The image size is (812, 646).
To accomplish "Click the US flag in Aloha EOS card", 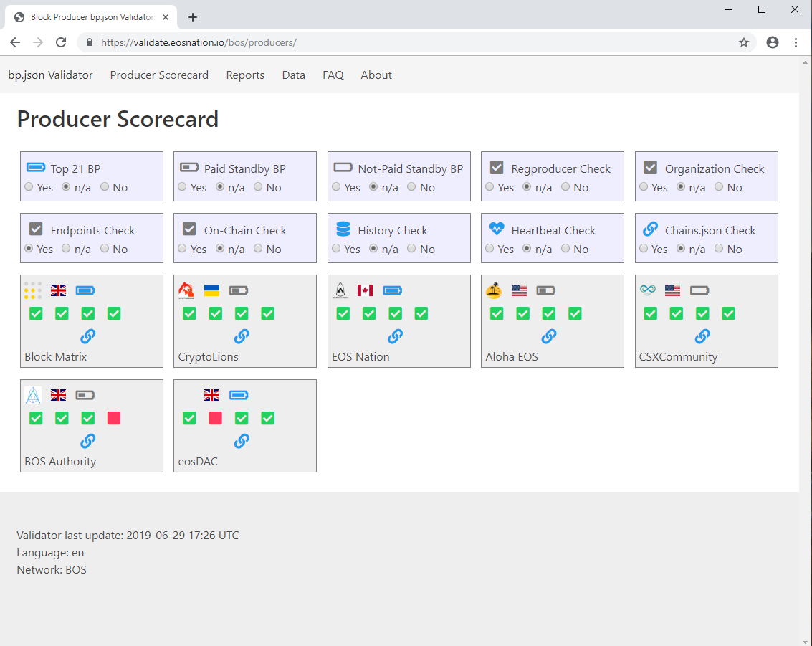I will pos(519,290).
